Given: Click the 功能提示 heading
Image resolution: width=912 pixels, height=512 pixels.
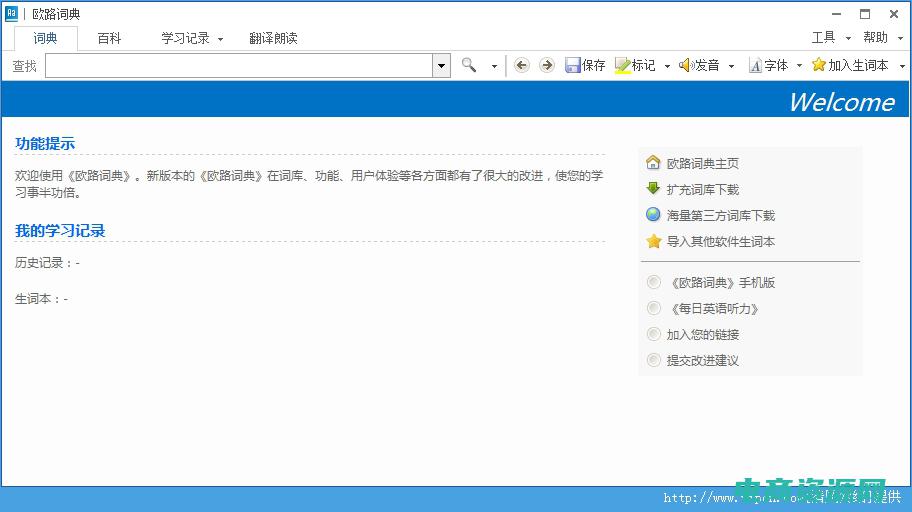Looking at the screenshot, I should pyautogui.click(x=45, y=144).
